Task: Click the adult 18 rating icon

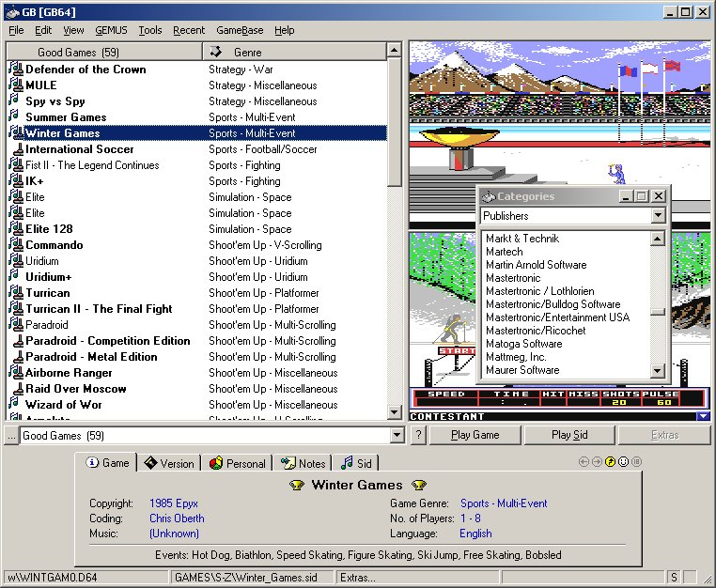Action: [x=636, y=462]
